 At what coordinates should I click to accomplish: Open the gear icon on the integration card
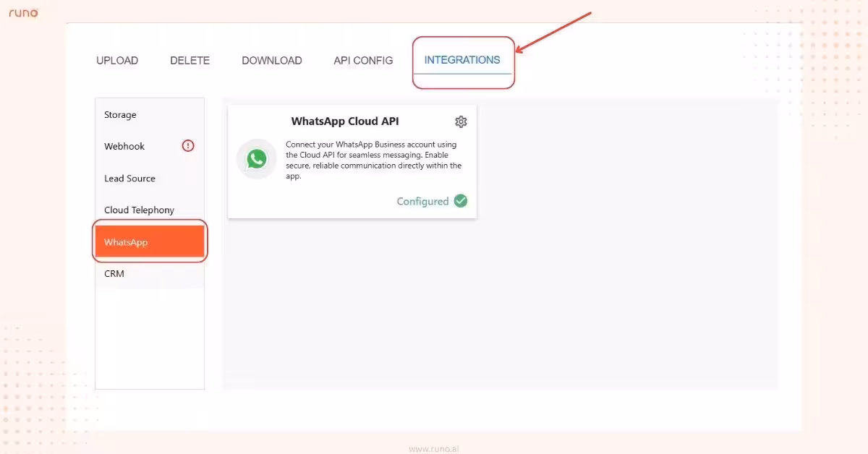(461, 121)
